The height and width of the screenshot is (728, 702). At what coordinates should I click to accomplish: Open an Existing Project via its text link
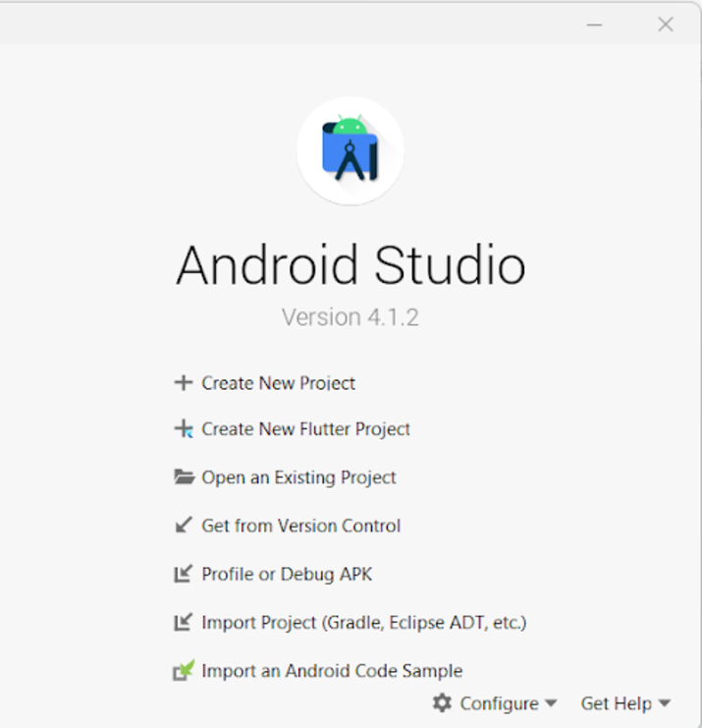coord(298,477)
